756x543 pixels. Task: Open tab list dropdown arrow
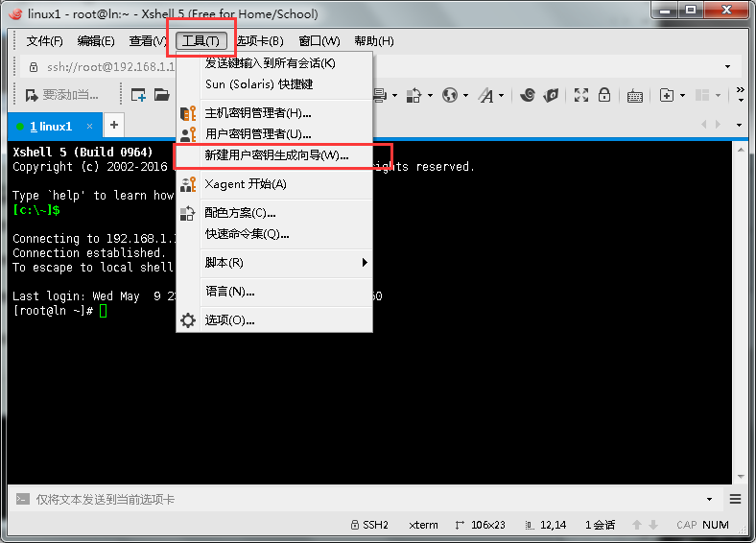(x=739, y=126)
